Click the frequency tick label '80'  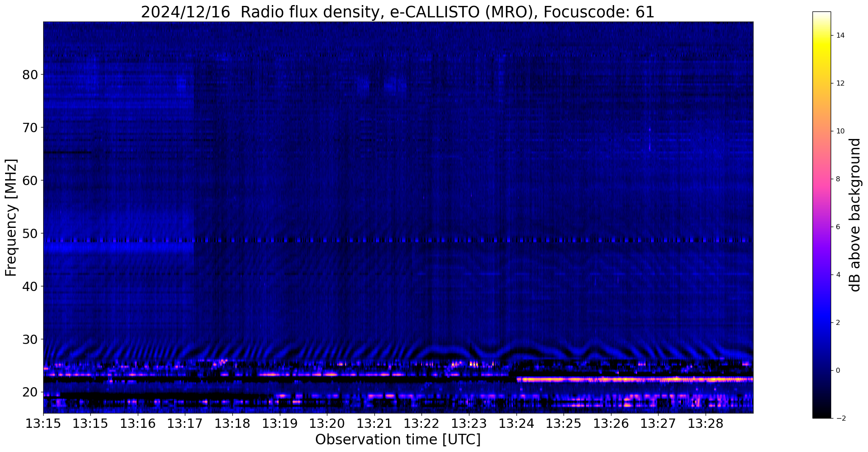tap(30, 75)
